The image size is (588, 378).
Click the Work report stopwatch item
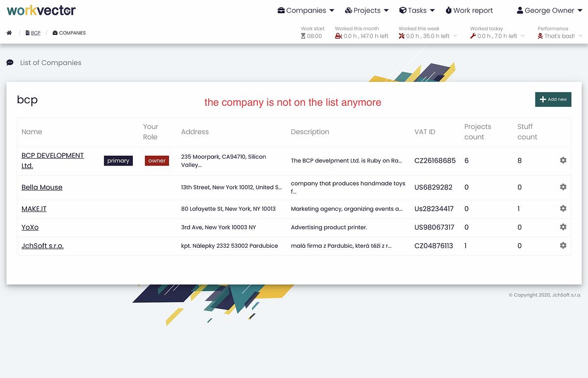469,10
